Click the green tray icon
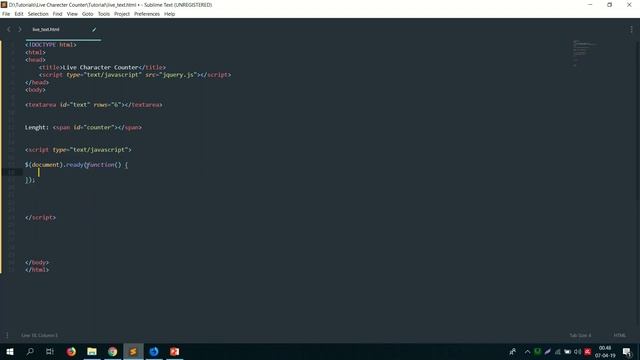 [538, 351]
